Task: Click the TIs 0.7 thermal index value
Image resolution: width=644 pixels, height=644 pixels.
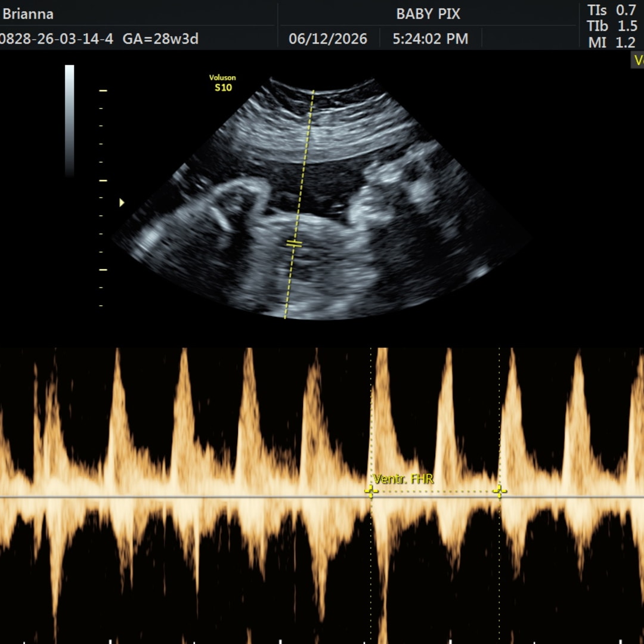Action: [x=612, y=10]
